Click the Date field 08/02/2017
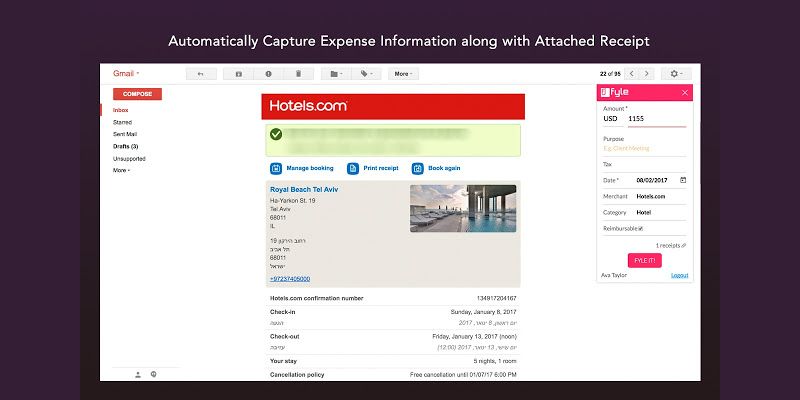 [x=652, y=180]
